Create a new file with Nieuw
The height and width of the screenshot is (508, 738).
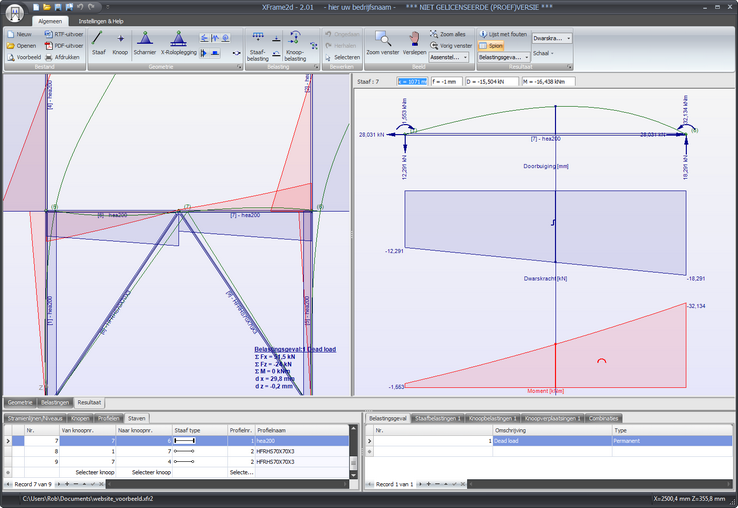[x=19, y=34]
